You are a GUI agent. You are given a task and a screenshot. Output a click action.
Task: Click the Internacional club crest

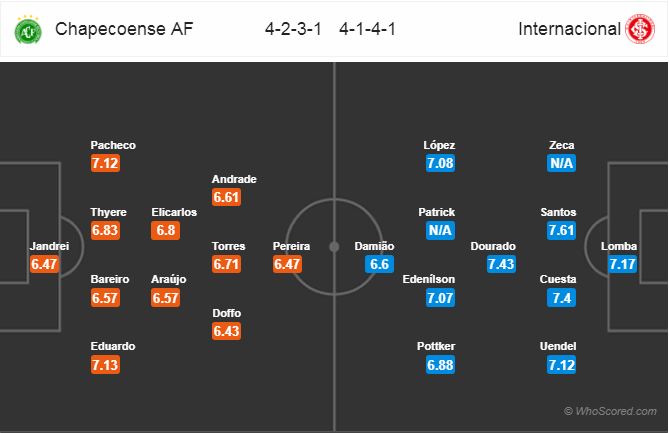click(x=639, y=30)
